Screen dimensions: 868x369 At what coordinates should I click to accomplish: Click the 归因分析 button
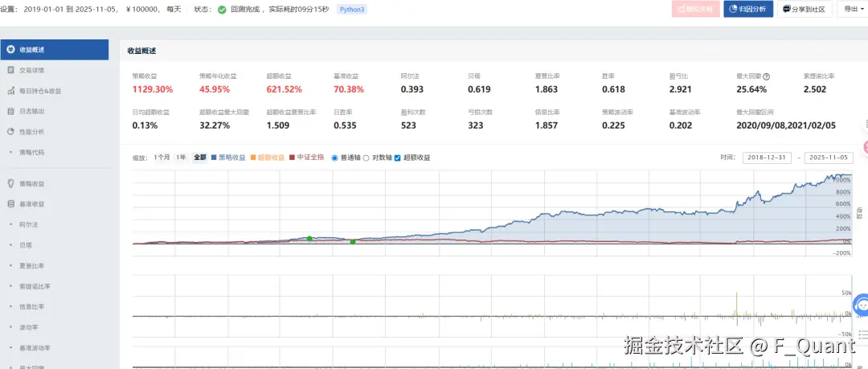[748, 9]
